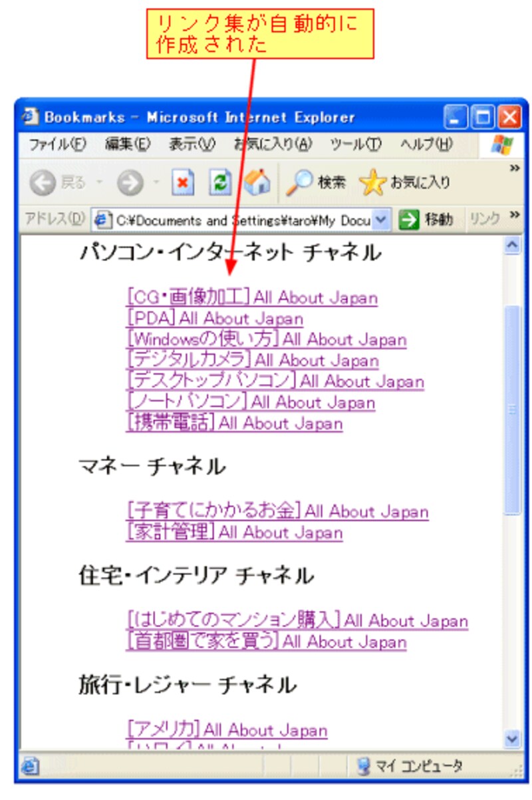532x800 pixels.
Task: Click the アドレス(D) label
Action: 55,220
